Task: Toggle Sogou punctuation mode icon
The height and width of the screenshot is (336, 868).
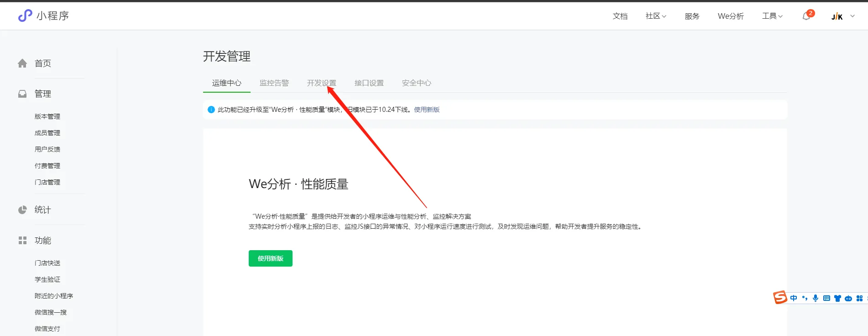Action: click(805, 298)
